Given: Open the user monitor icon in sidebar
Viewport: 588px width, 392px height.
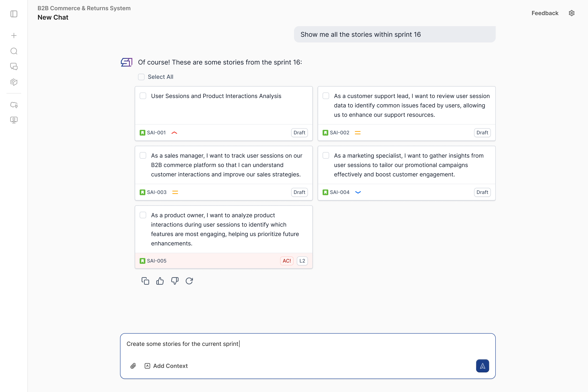Looking at the screenshot, I should [14, 120].
